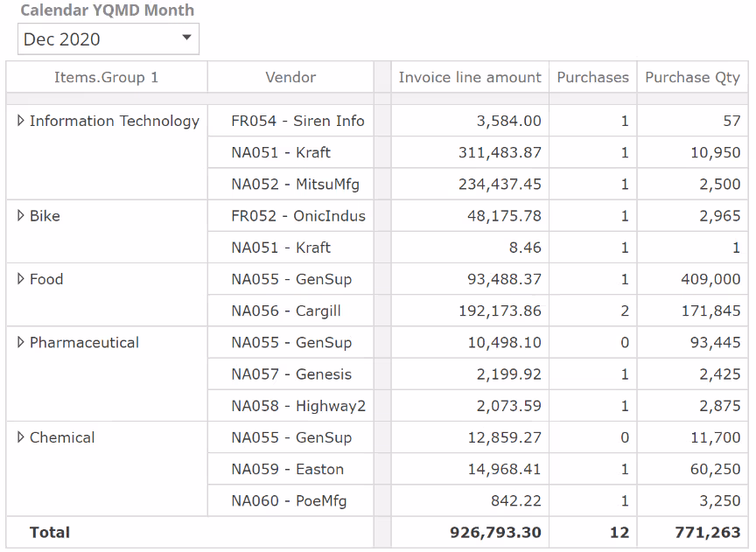Expand the Chemical group row
Image resolution: width=756 pixels, height=552 pixels.
[21, 437]
